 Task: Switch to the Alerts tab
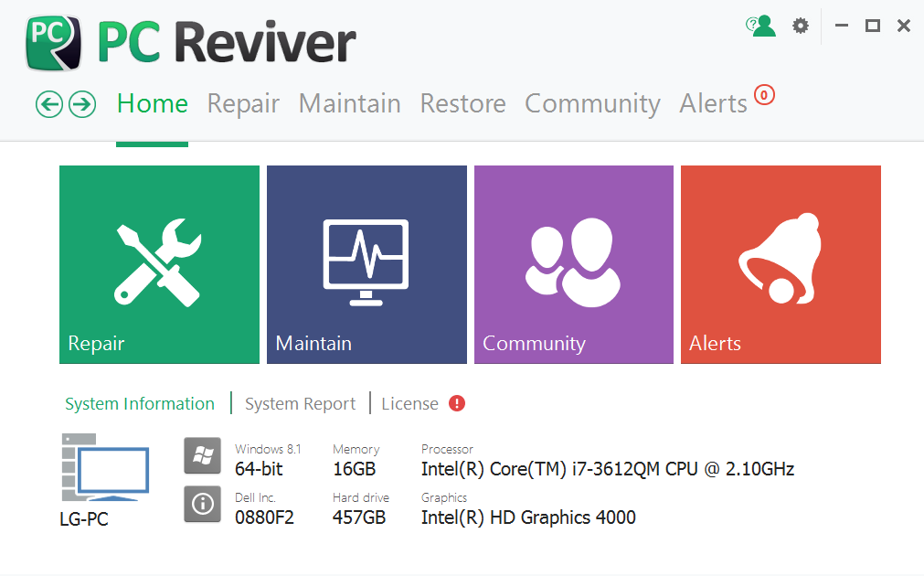tap(714, 103)
